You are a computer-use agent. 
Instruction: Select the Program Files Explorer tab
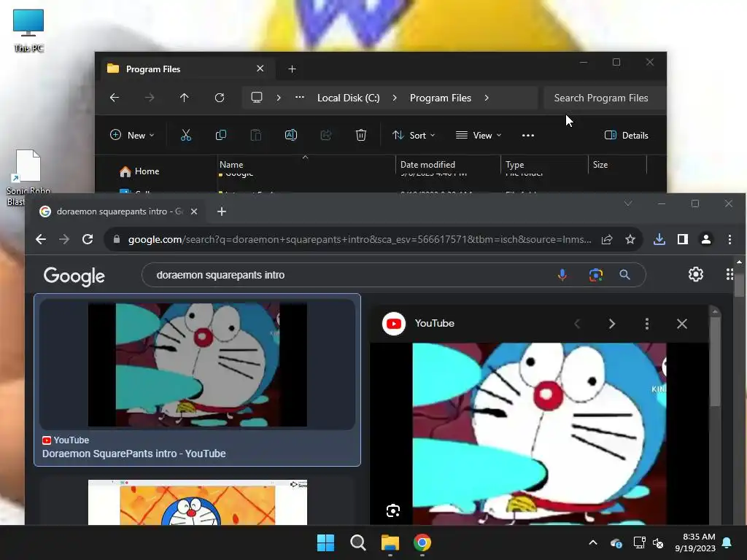pyautogui.click(x=187, y=69)
